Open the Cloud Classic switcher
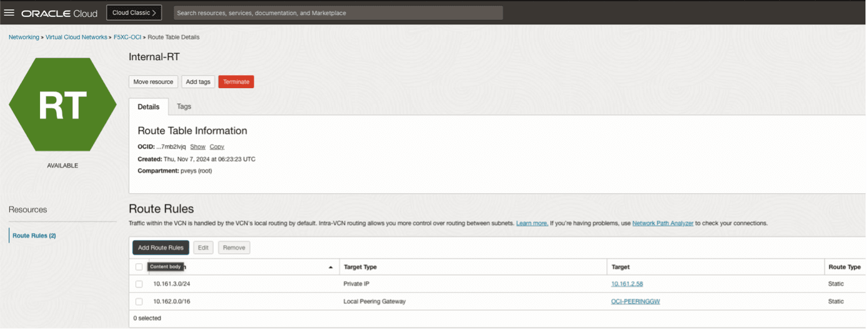The image size is (868, 330). [134, 12]
